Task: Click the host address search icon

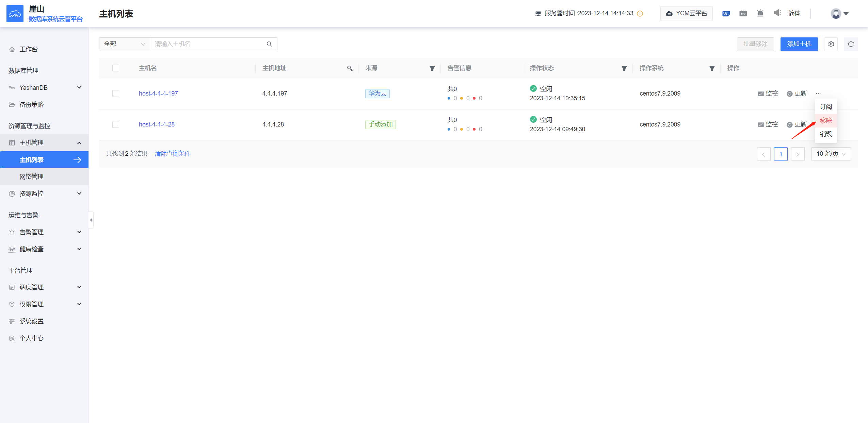Action: [x=350, y=68]
